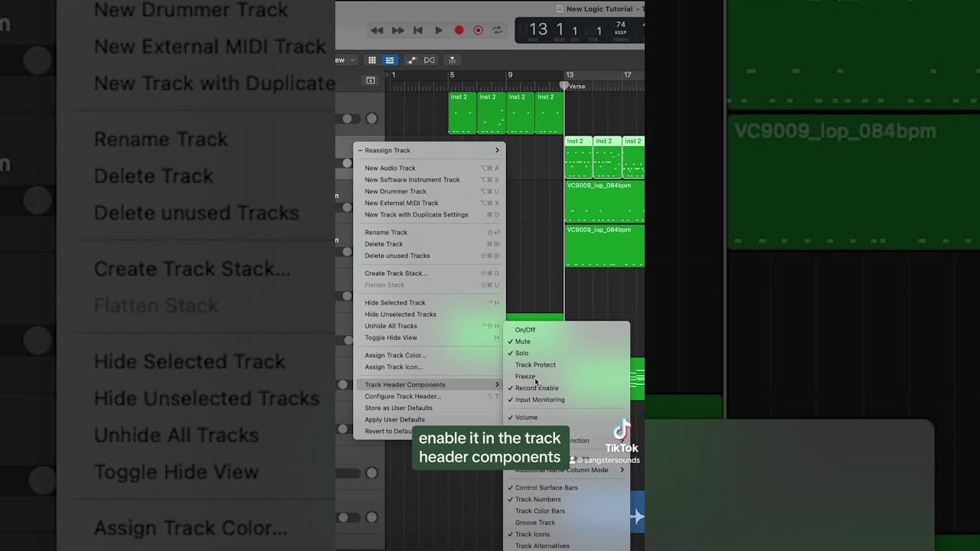Click bar 5 on the timeline ruler
The image size is (980, 551).
(x=452, y=75)
